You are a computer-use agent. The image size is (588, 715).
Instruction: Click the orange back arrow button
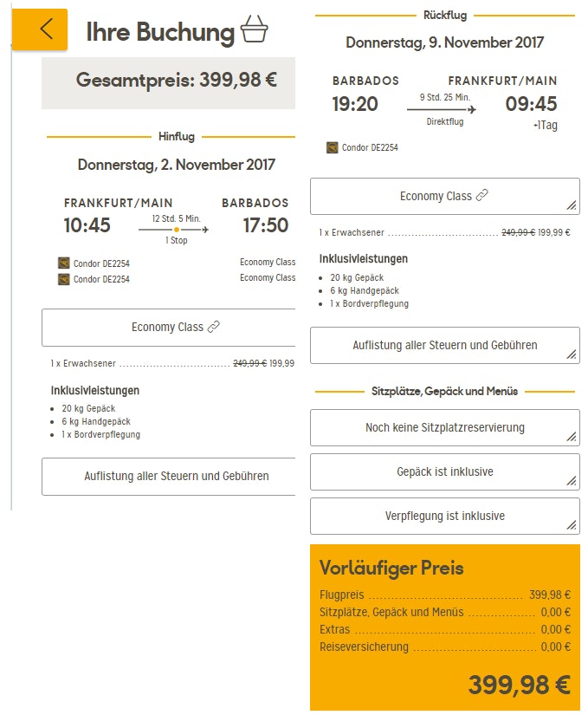point(41,29)
